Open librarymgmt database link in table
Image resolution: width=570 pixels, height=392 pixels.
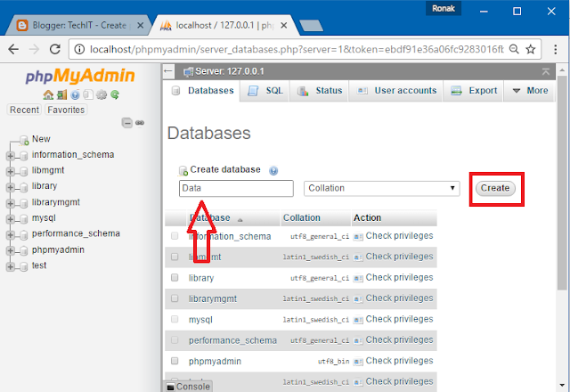tap(213, 299)
